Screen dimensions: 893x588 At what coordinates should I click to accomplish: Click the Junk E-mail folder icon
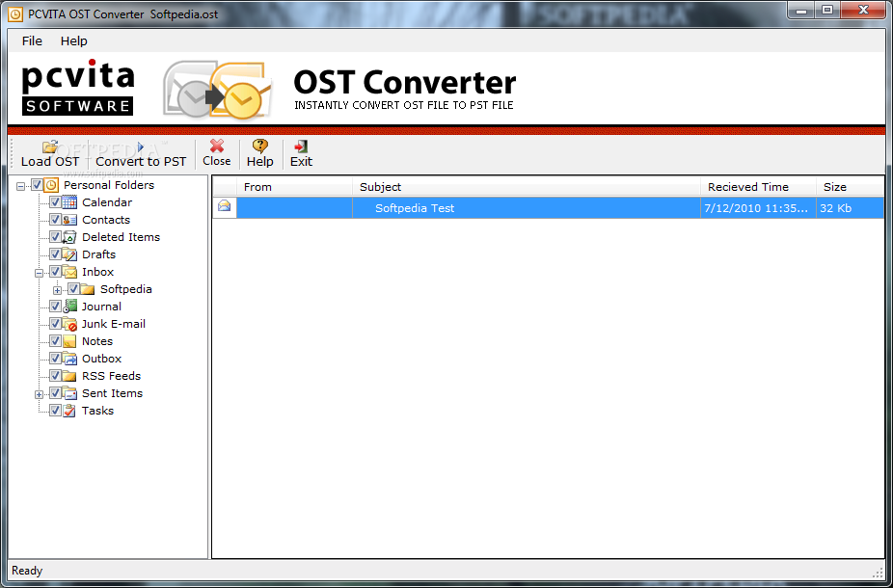(69, 324)
